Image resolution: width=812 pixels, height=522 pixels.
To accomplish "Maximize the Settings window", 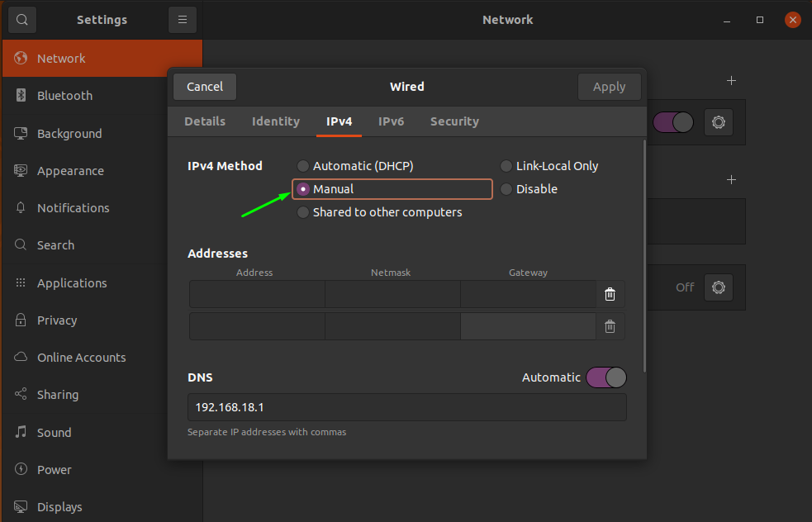I will [x=760, y=20].
